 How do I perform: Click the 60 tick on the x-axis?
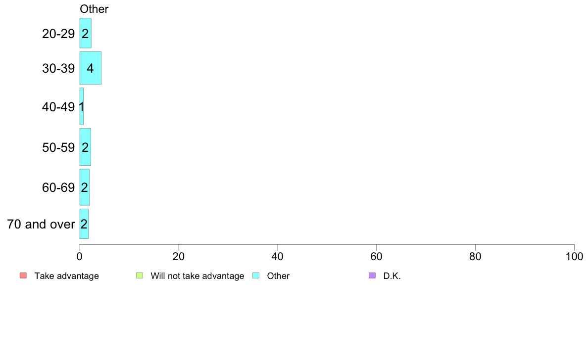(376, 256)
